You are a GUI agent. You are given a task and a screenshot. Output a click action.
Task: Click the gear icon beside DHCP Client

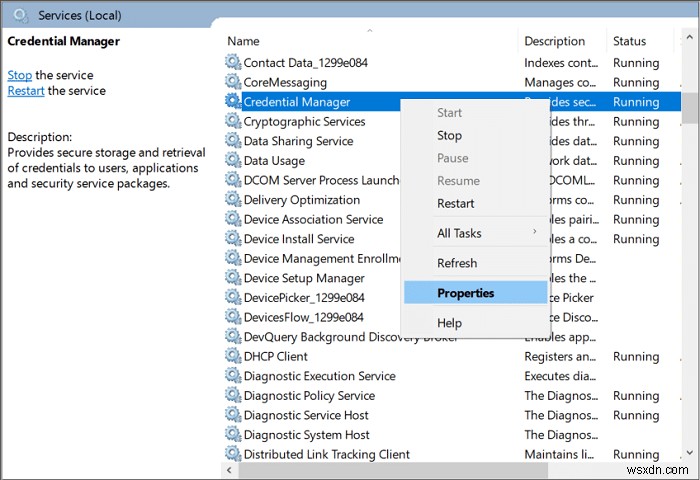click(233, 356)
